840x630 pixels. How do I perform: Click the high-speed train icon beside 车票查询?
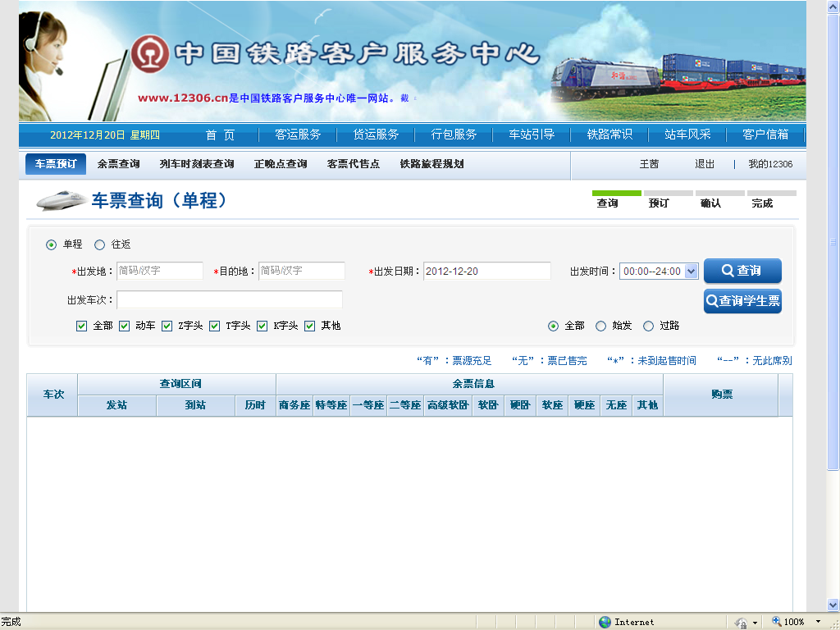tap(62, 200)
